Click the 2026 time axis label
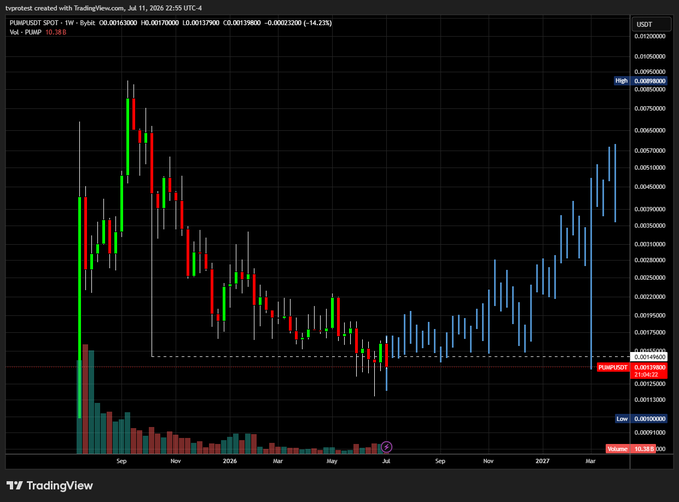Screen dimensions: 679x502 pos(230,461)
